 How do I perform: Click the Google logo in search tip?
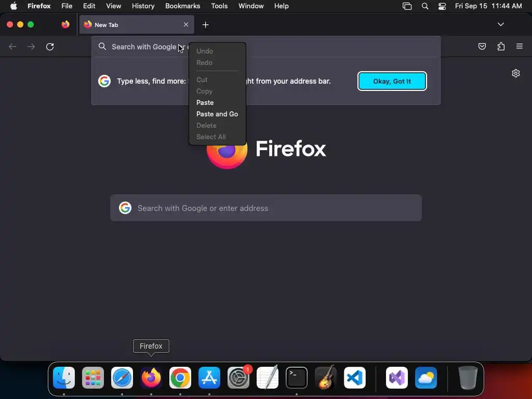(104, 81)
